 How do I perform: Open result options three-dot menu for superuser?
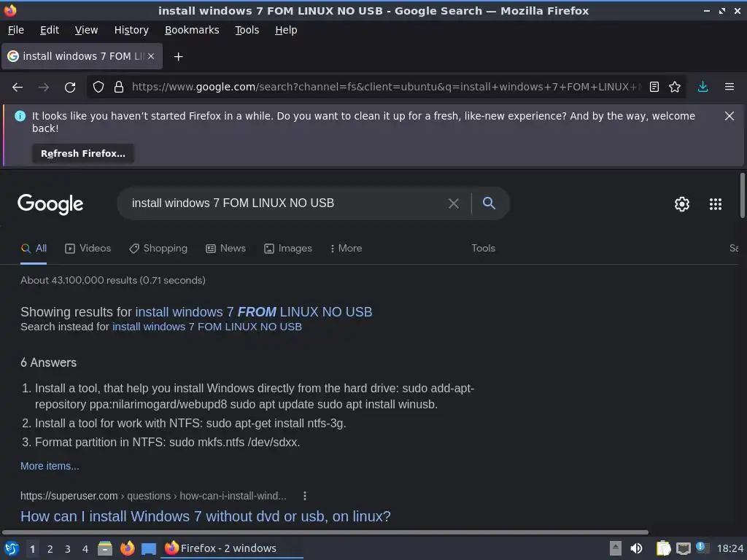[305, 496]
